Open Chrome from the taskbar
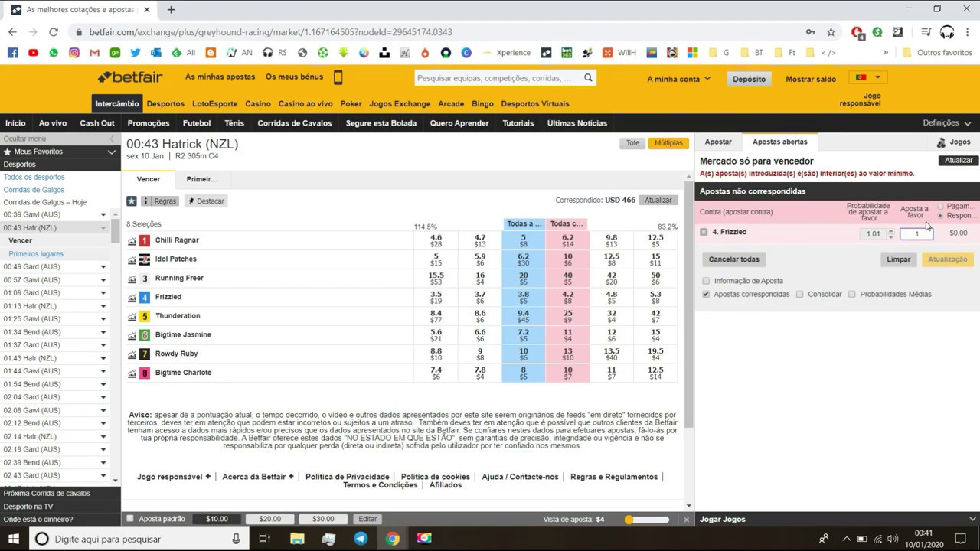 (392, 539)
